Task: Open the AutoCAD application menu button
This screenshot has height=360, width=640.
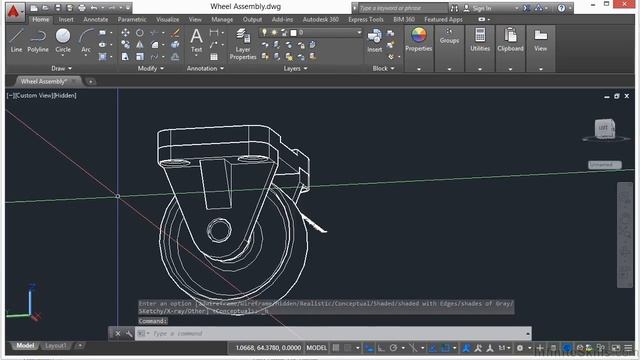Action: click(15, 11)
